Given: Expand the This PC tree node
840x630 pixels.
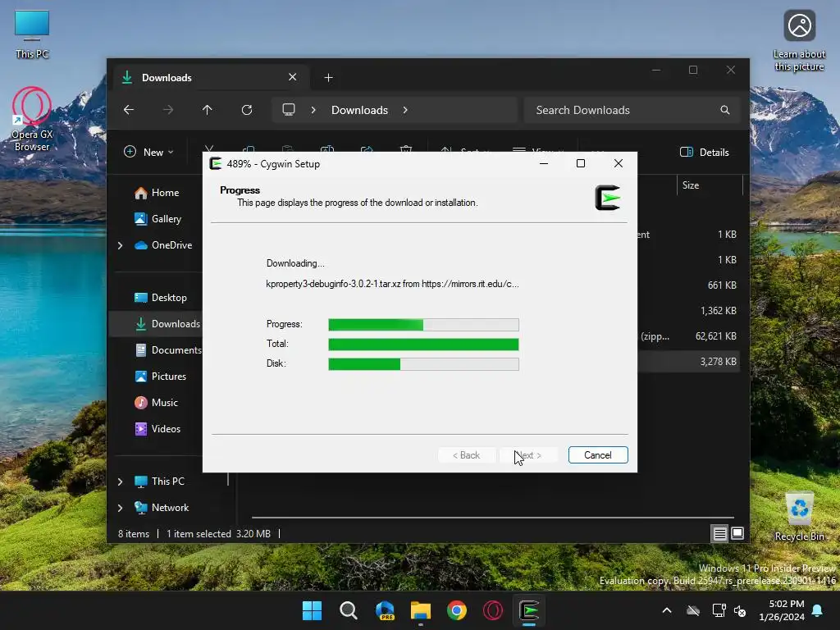Looking at the screenshot, I should click(x=120, y=482).
